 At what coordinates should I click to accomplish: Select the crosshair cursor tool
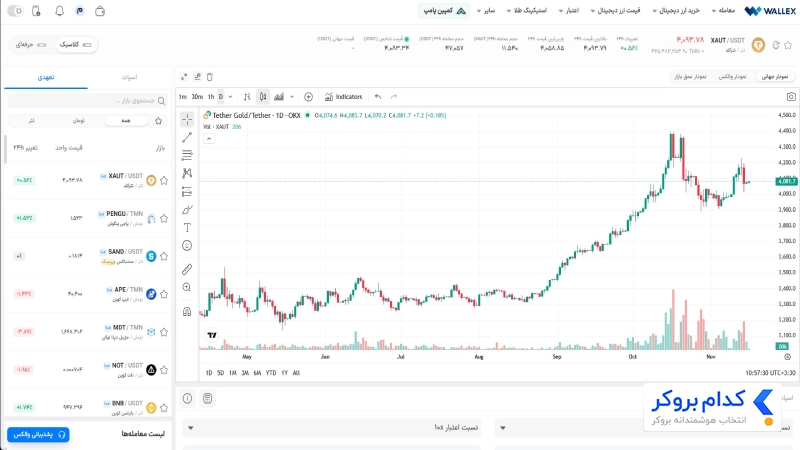tap(187, 119)
